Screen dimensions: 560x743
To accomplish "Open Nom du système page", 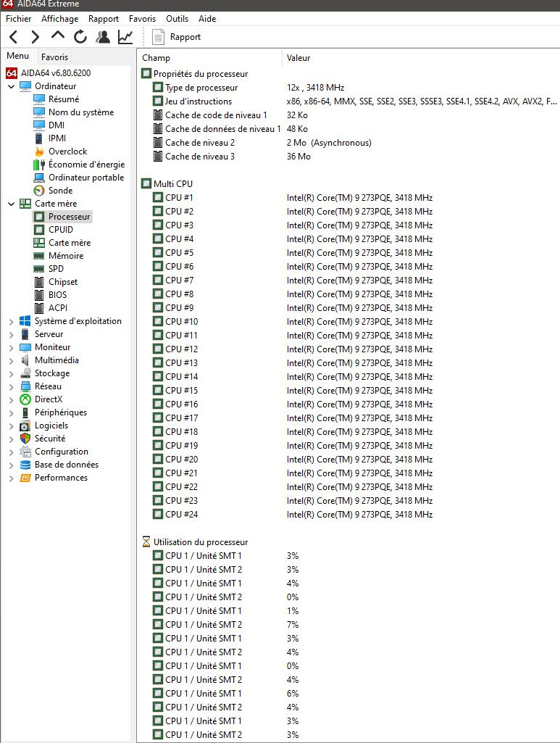I will [x=81, y=112].
